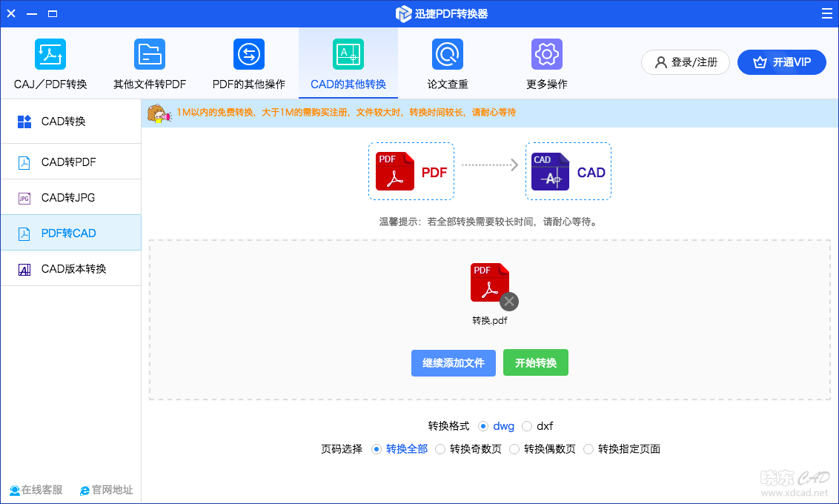Click the orange 1M free conversion notice
This screenshot has height=504, width=839.
pos(346,113)
